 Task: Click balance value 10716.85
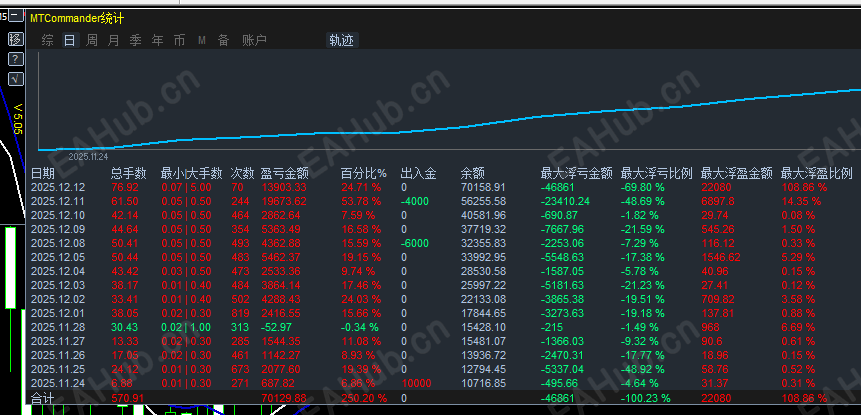click(x=483, y=383)
